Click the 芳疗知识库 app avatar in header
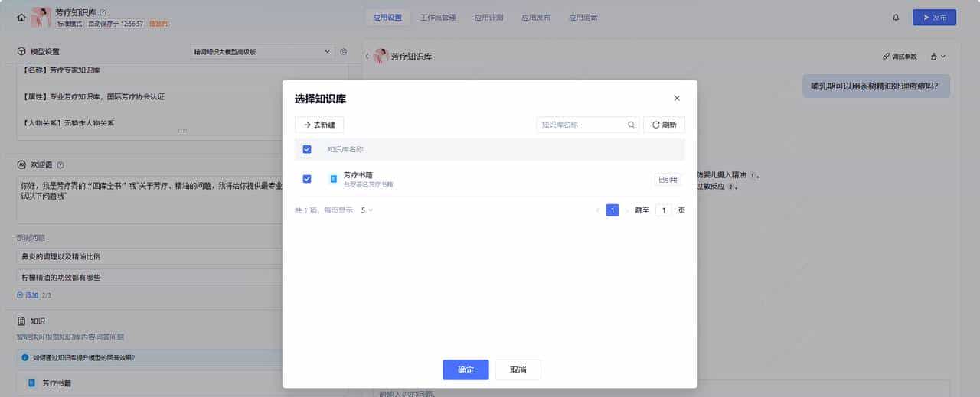The width and height of the screenshot is (980, 397). point(41,17)
